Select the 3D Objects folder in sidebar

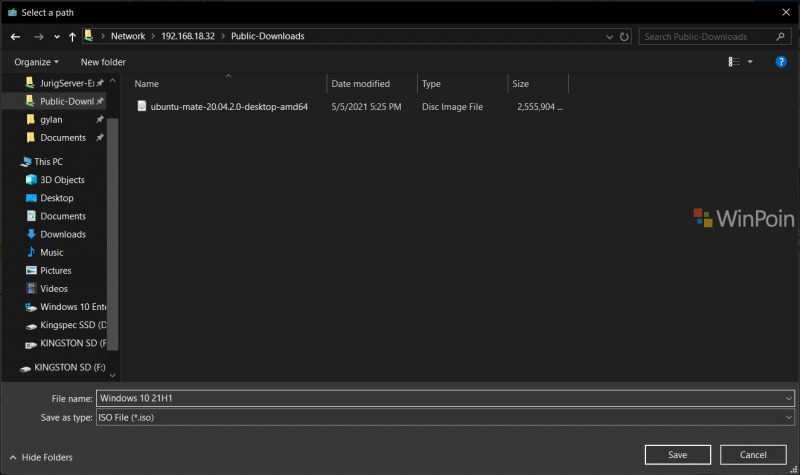(x=61, y=180)
